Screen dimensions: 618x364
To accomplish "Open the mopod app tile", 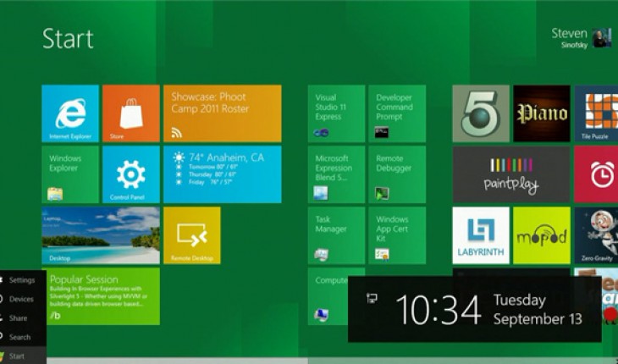I will pos(542,235).
